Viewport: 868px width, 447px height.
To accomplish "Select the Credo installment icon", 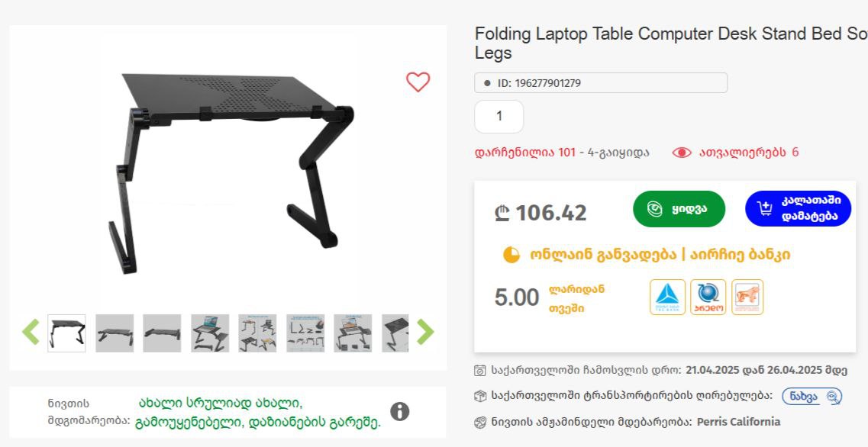I will click(708, 297).
